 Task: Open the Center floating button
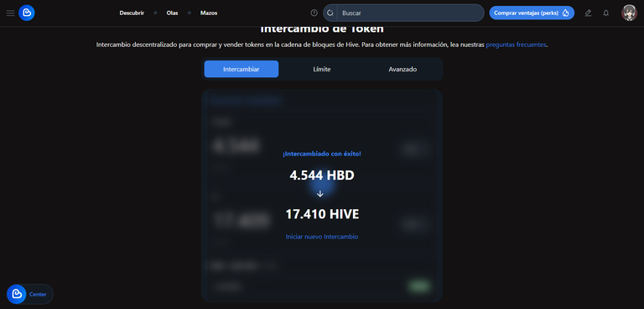coord(30,294)
